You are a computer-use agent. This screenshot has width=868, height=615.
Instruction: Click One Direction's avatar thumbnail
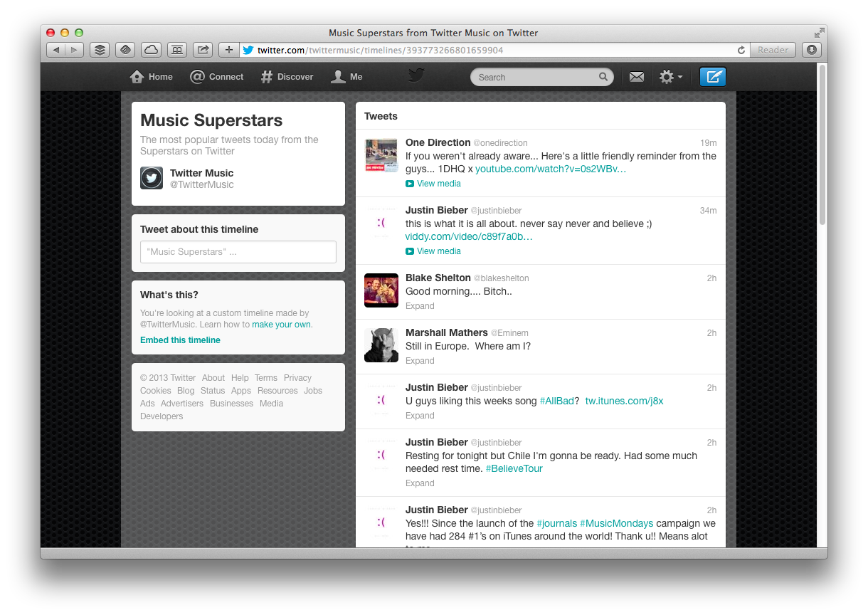click(x=381, y=155)
